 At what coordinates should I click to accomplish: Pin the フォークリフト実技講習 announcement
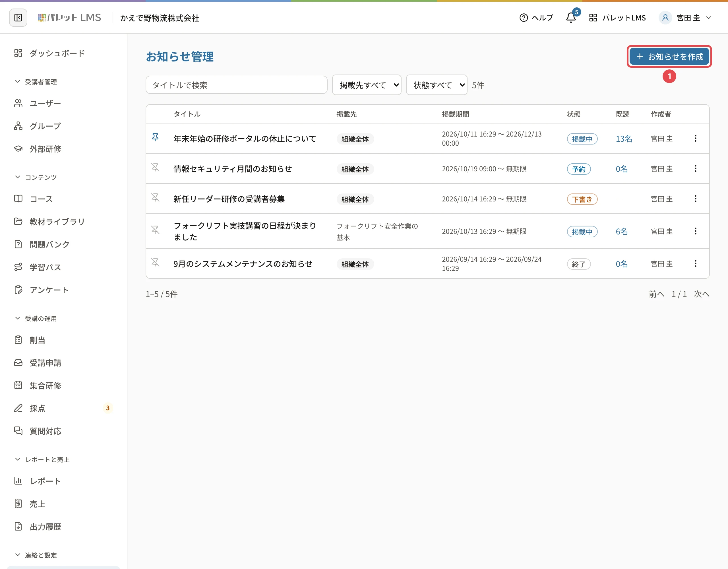point(155,230)
